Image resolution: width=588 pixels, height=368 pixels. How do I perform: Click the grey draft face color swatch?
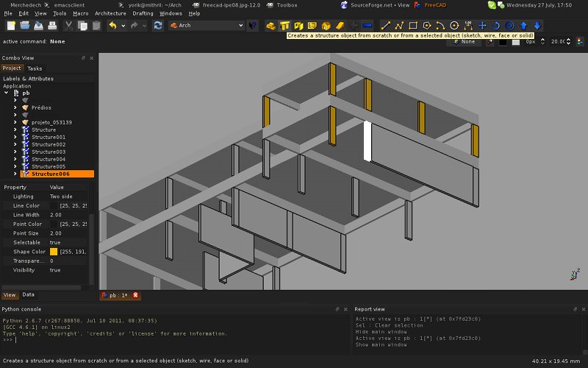click(516, 42)
